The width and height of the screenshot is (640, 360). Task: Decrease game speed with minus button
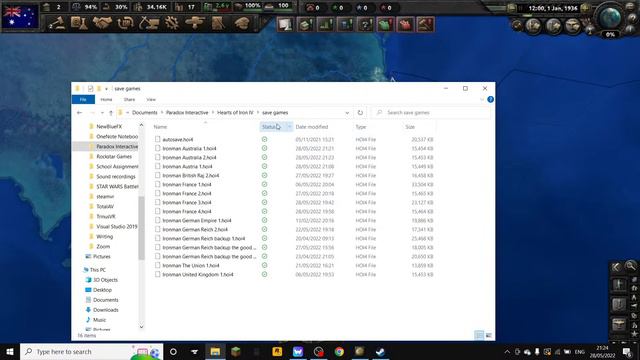point(512,8)
